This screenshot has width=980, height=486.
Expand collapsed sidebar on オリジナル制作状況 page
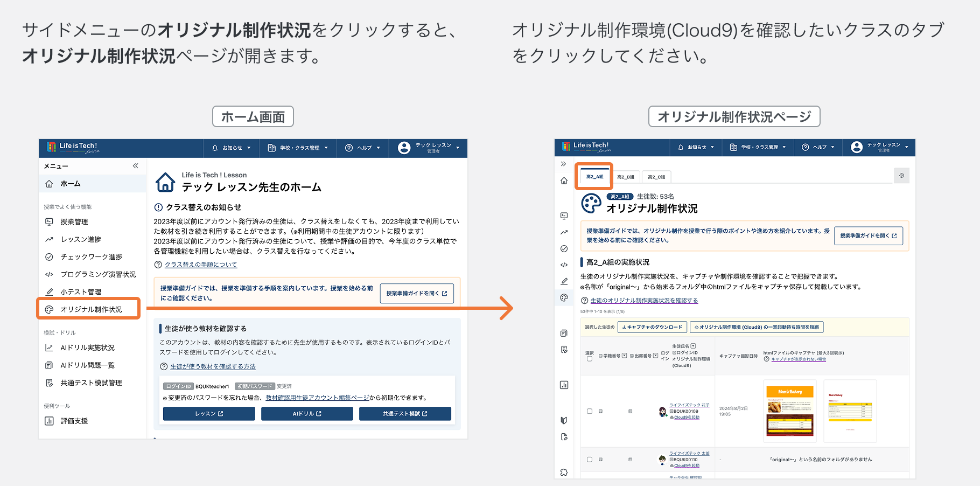(564, 164)
